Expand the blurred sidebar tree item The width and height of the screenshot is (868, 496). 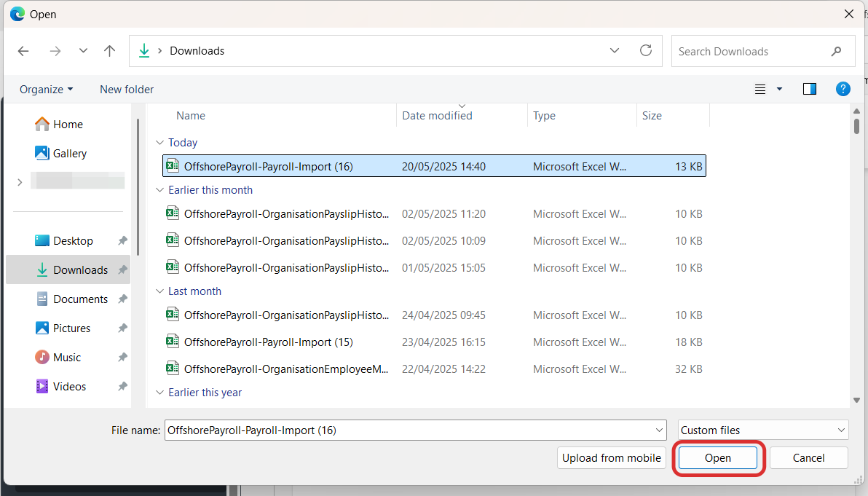(20, 182)
